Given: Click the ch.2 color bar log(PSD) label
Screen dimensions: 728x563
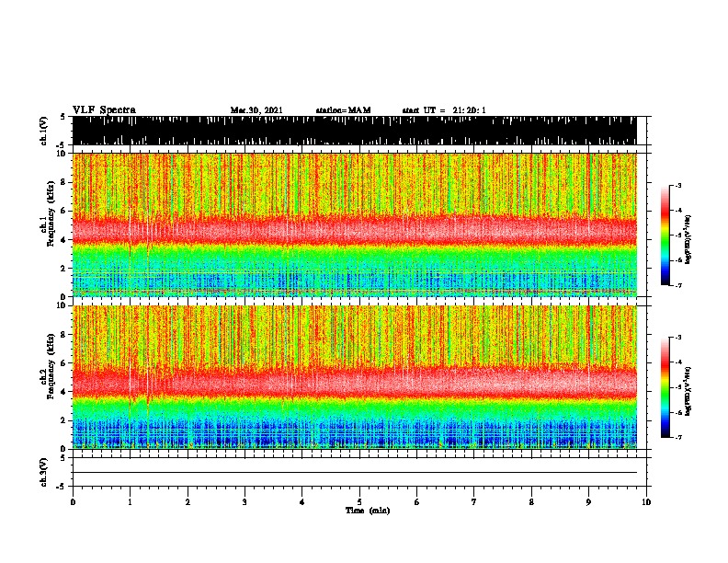Looking at the screenshot, I should tap(688, 391).
